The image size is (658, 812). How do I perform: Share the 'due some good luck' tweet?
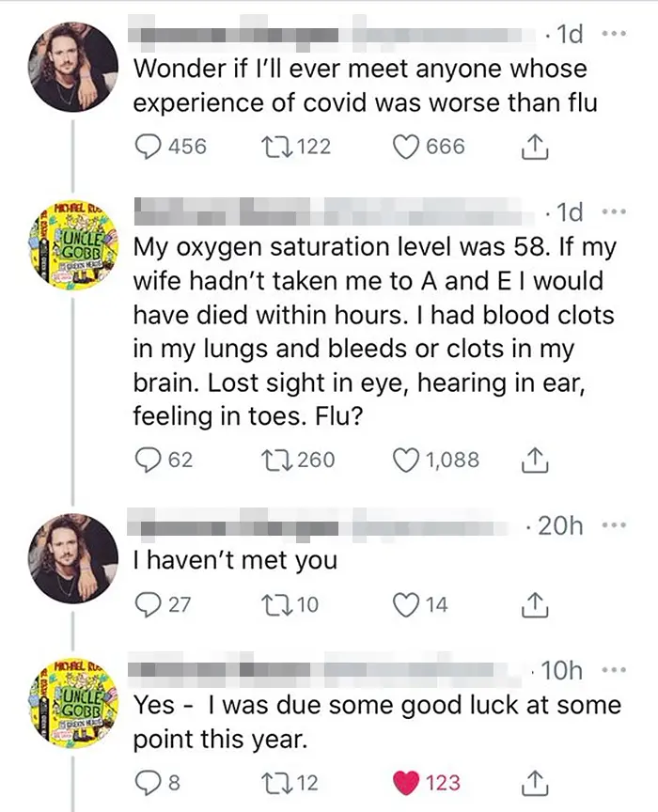[x=533, y=779]
